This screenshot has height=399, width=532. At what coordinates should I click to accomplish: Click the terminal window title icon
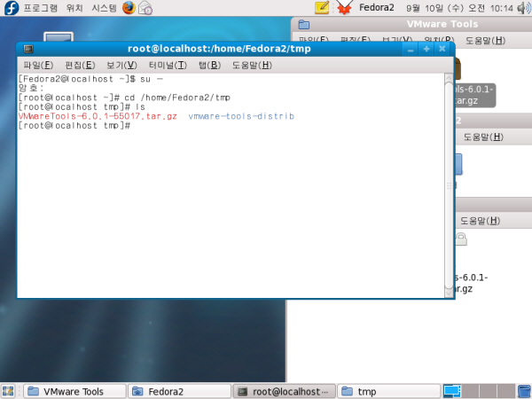point(28,49)
